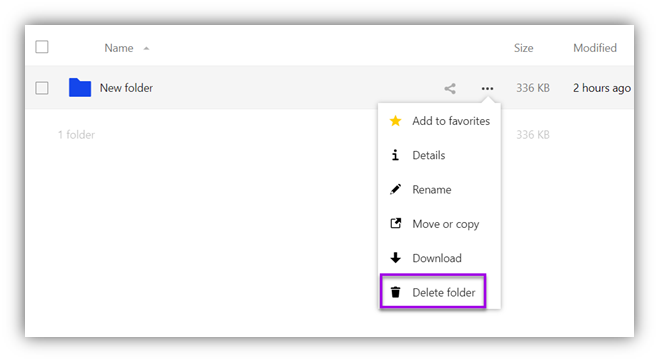Open the New folder name link

point(126,88)
